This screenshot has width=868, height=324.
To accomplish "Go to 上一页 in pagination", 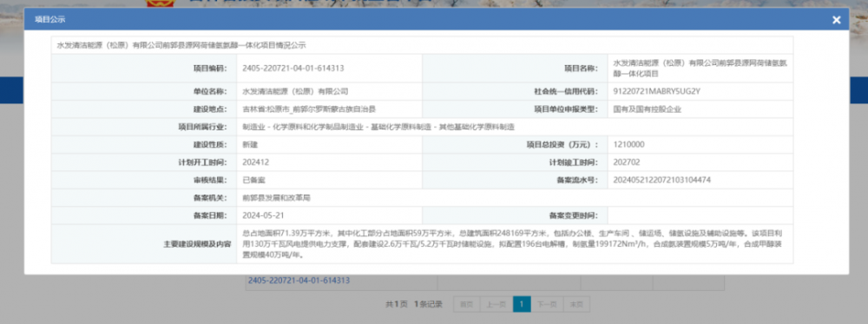I will (x=496, y=304).
